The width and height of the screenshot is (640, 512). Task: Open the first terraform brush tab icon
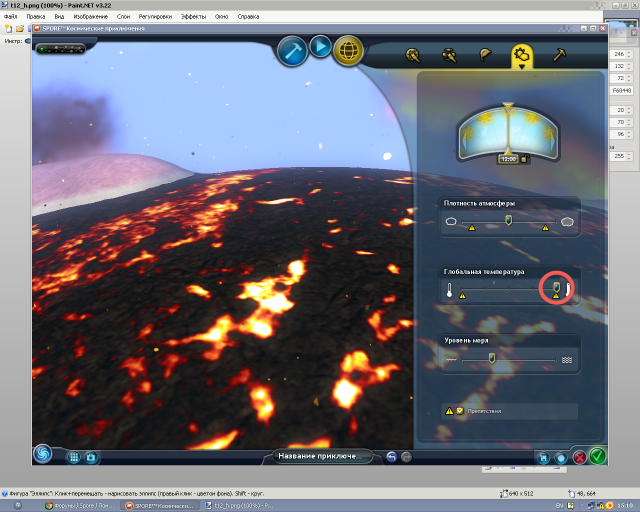[413, 55]
